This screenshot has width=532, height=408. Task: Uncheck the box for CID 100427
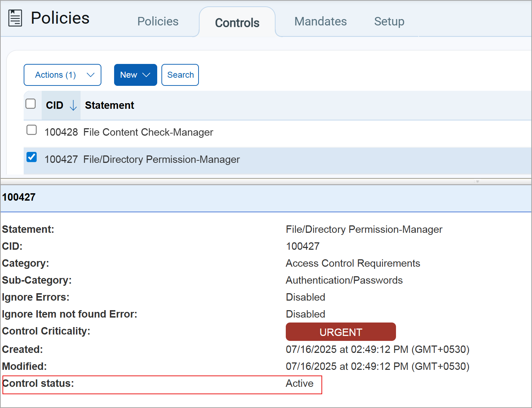(32, 157)
